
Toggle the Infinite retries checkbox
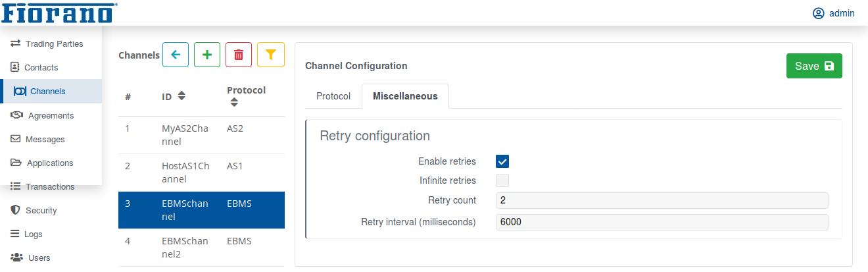click(502, 180)
